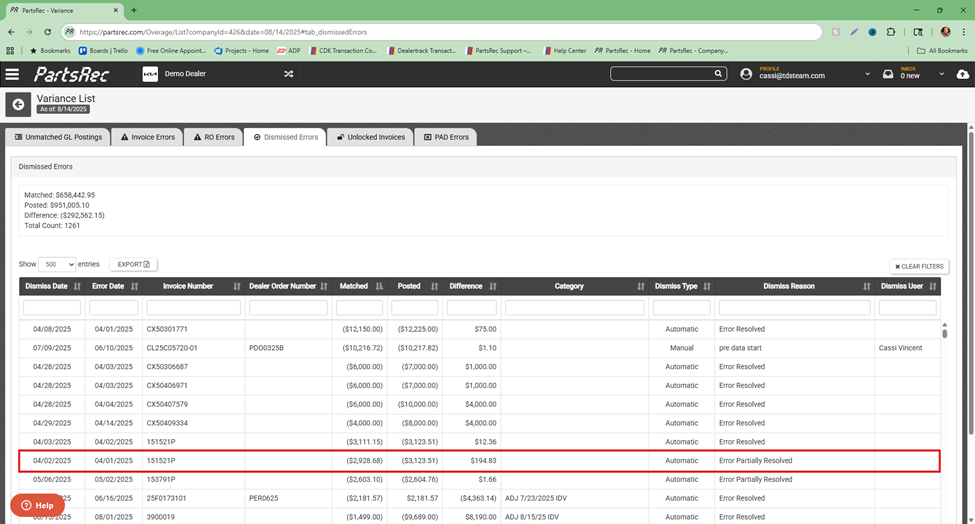Sort by Dealer Order Number arrows
This screenshot has width=975, height=524.
click(324, 287)
